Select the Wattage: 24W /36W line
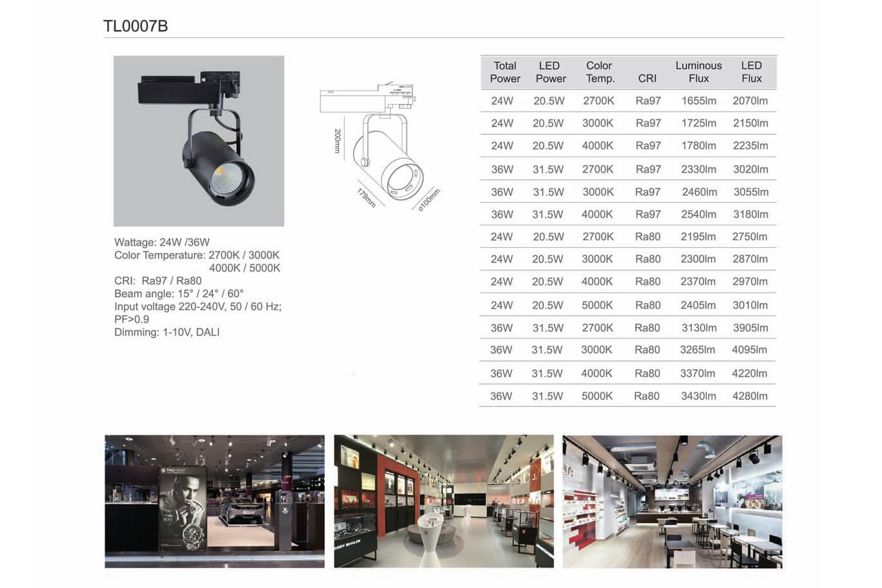Viewport: 882px width, 588px height. pos(162,242)
